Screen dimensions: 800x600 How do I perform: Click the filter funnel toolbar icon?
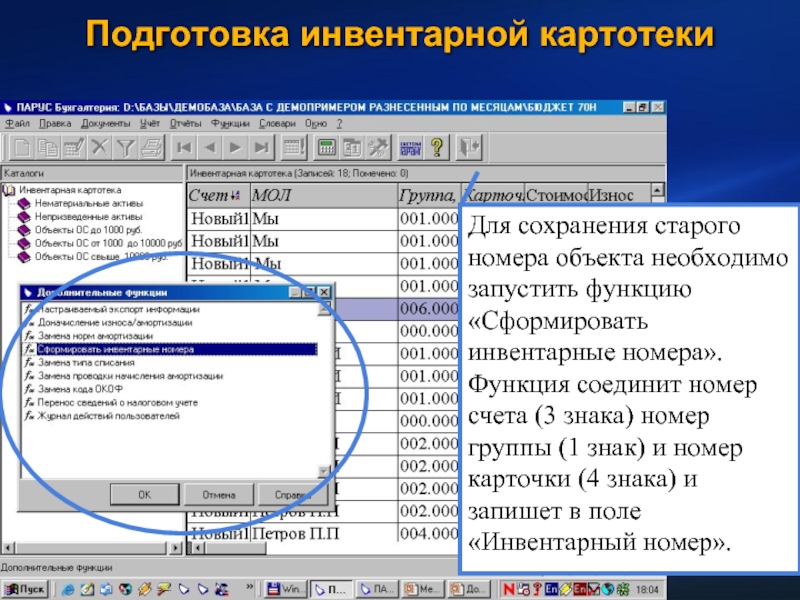(125, 148)
